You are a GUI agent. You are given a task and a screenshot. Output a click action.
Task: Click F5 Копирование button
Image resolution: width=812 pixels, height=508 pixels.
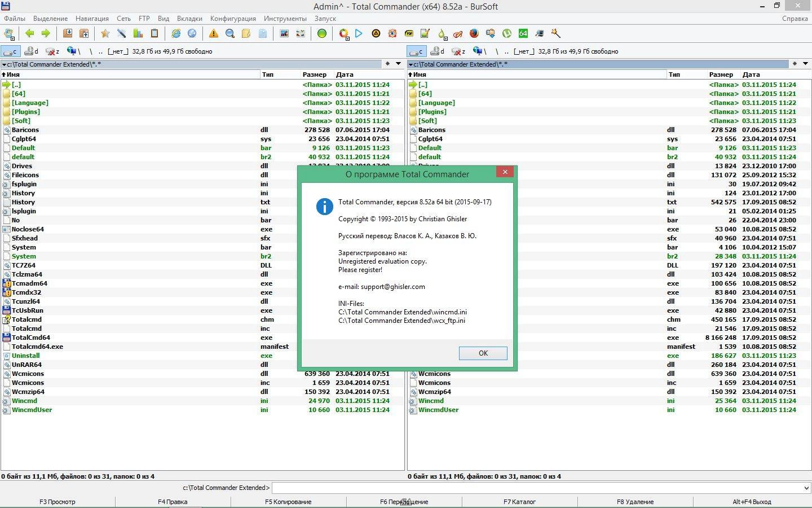pyautogui.click(x=288, y=502)
